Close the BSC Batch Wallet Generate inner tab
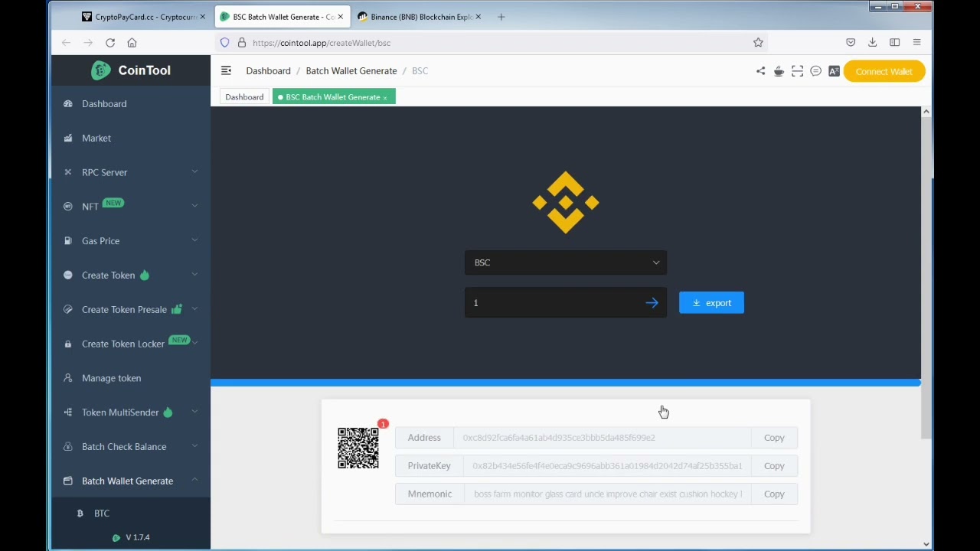 pos(385,97)
